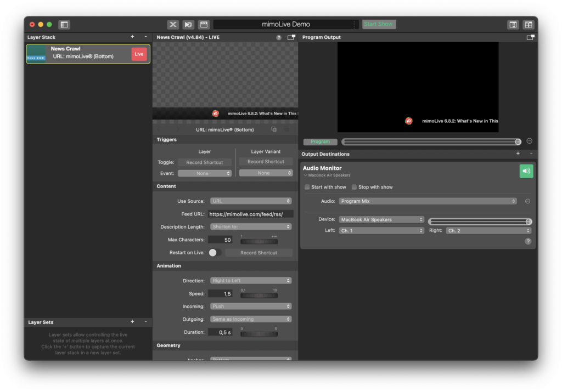Open News Crawl layer help
The height and width of the screenshot is (392, 562).
(x=278, y=37)
